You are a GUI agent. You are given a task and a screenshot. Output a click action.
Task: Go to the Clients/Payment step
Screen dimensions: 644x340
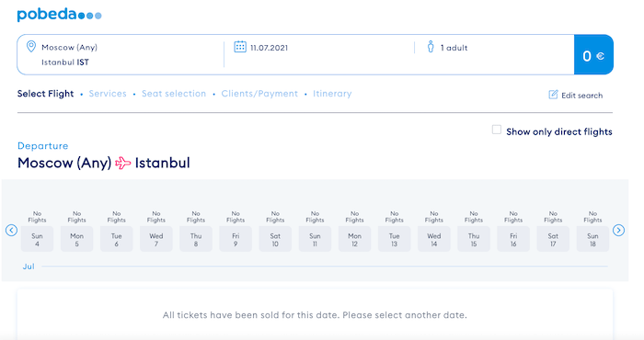259,94
